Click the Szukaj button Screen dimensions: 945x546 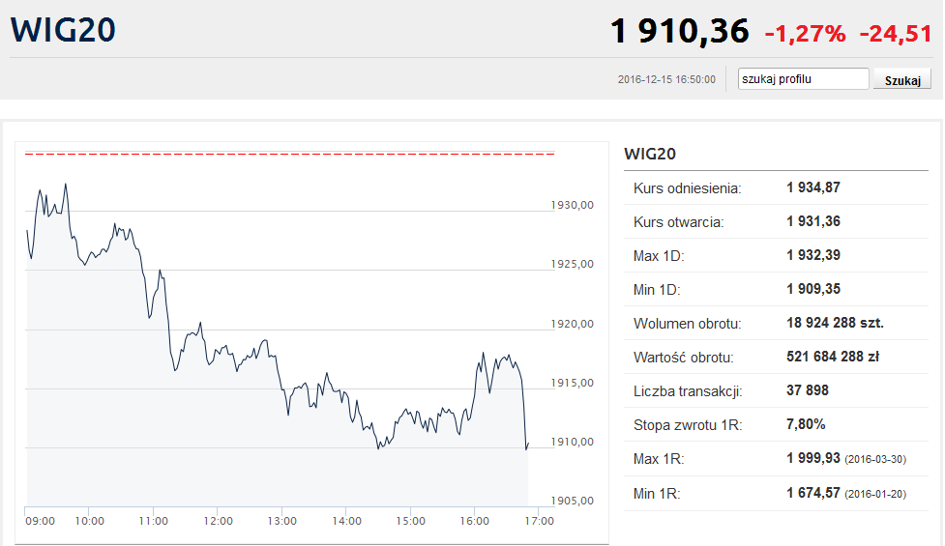(902, 80)
